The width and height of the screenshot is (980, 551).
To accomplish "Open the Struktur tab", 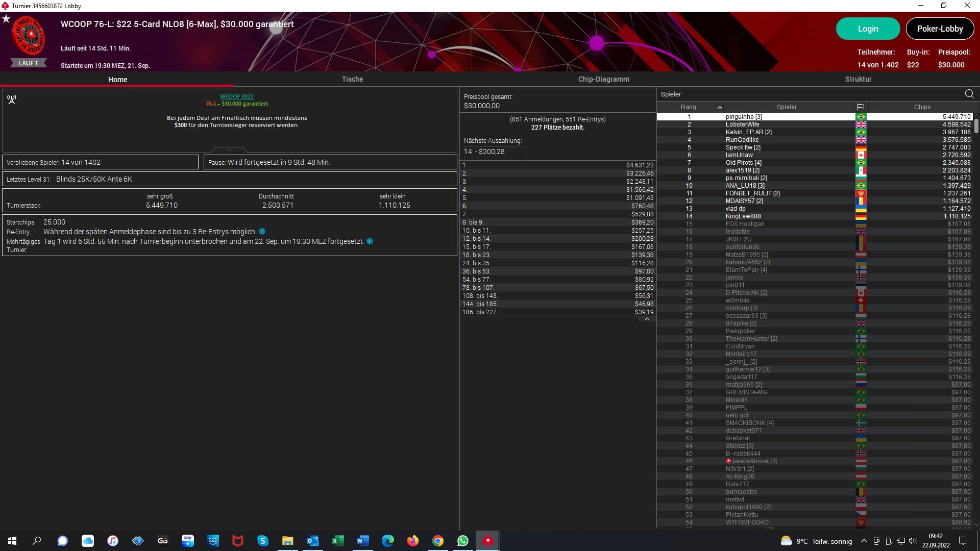I will (x=858, y=79).
